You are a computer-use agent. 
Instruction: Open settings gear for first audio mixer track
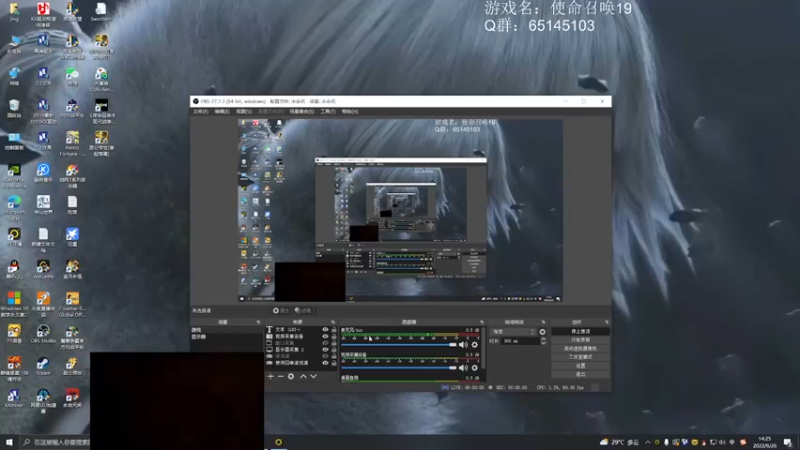tap(474, 345)
